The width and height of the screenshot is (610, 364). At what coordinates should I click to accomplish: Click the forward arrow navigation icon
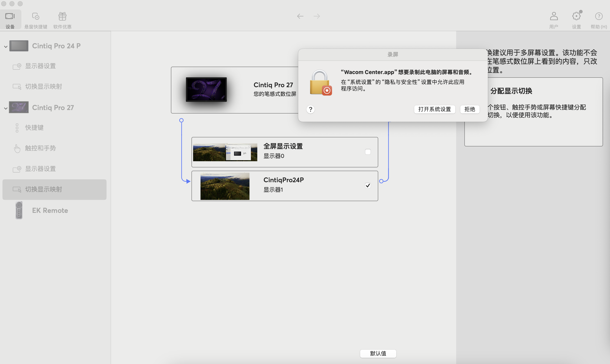point(317,16)
